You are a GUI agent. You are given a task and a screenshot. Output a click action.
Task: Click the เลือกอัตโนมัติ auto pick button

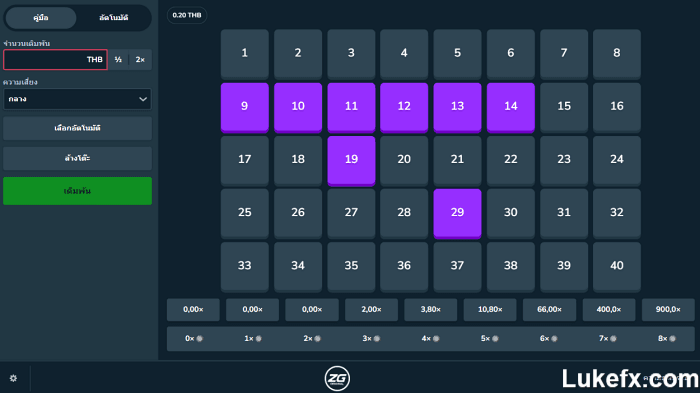[77, 128]
